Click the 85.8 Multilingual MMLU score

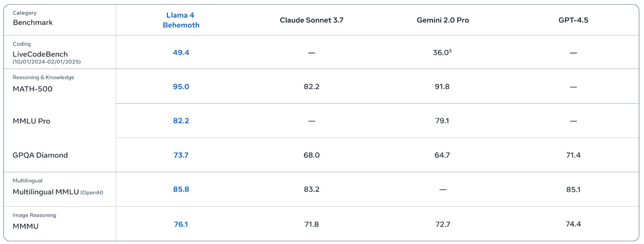[x=181, y=189]
